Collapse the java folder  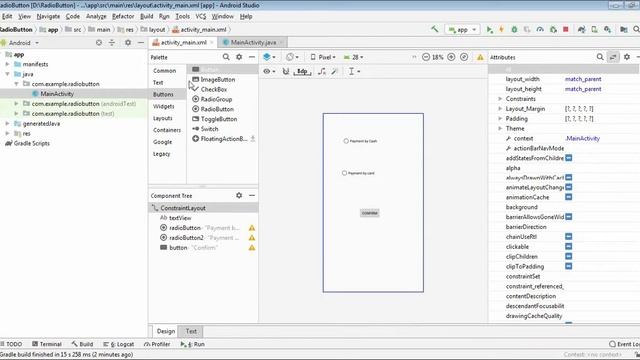7,74
